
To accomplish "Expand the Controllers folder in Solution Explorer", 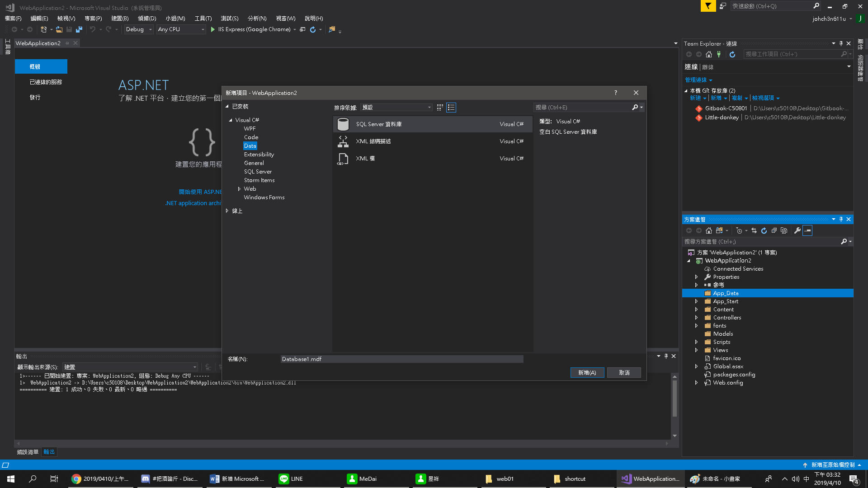I will (696, 318).
